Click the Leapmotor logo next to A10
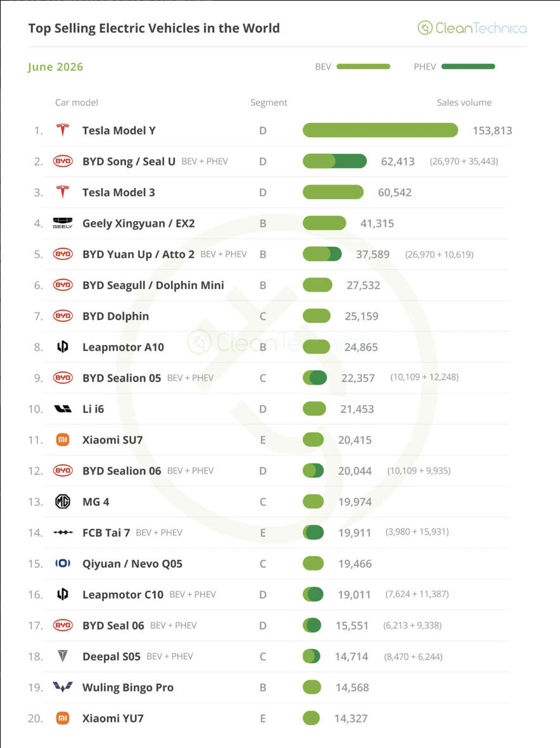This screenshot has width=560, height=748. coord(63,346)
